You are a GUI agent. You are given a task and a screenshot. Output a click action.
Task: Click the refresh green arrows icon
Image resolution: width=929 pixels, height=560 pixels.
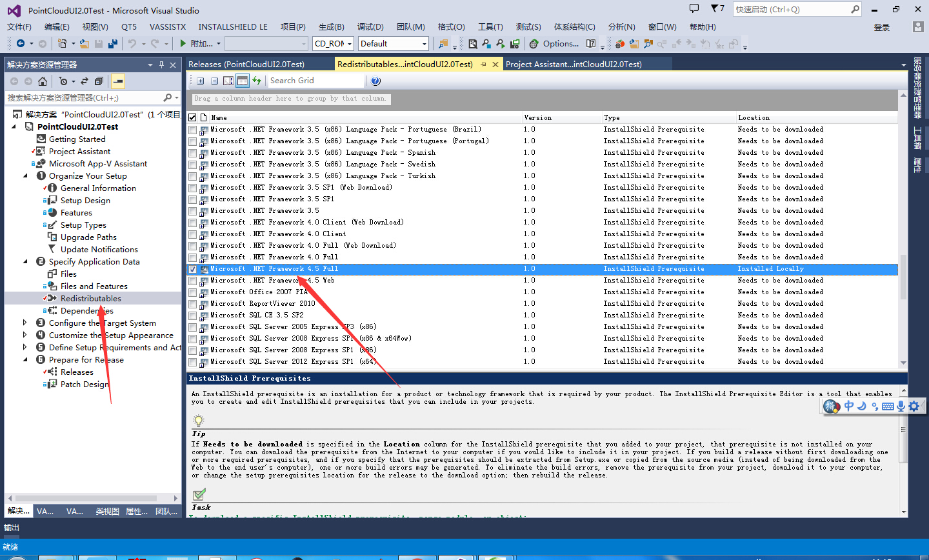[257, 81]
